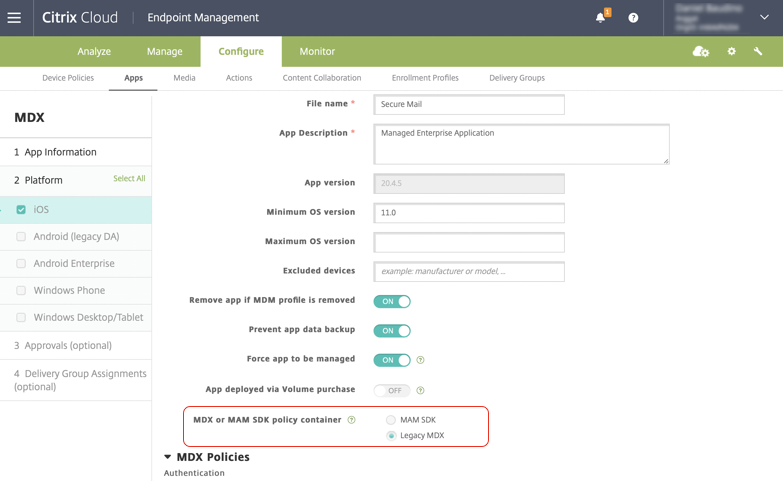Open the Content Collaboration sub-tab
This screenshot has height=481, width=783.
pos(322,78)
